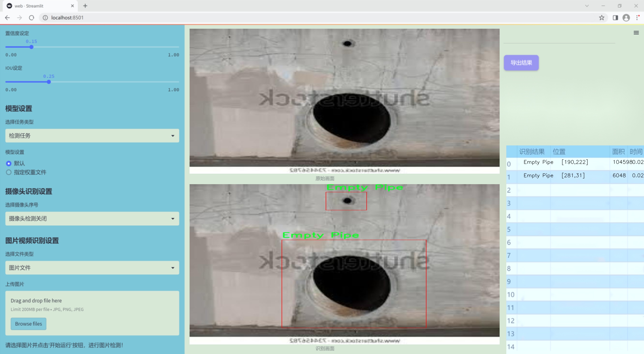644x354 pixels.
Task: Open the browser side panel icon
Action: [x=615, y=17]
